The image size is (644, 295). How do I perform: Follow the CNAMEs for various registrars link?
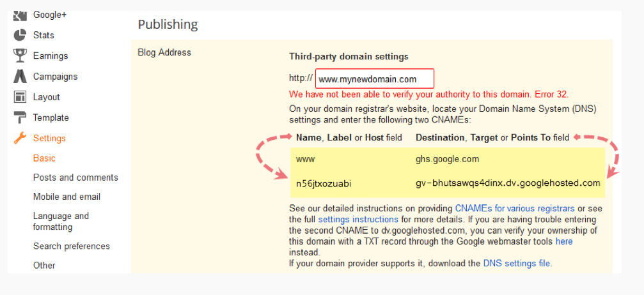(515, 208)
